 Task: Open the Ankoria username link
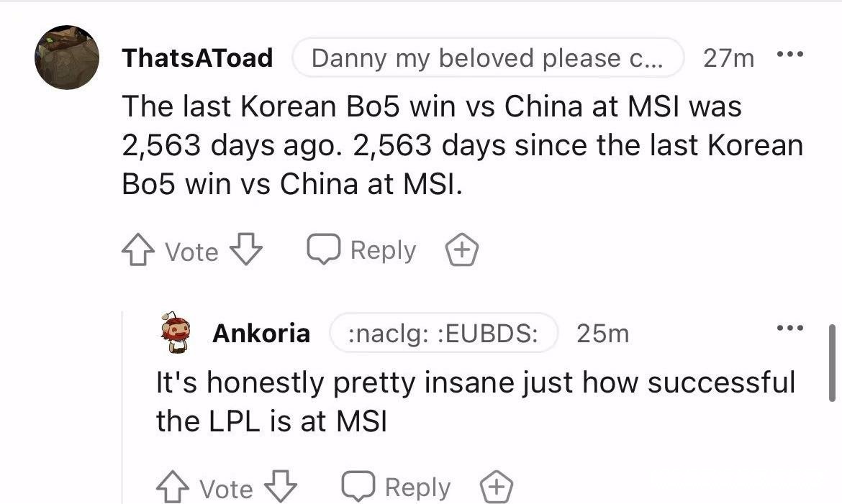click(261, 333)
